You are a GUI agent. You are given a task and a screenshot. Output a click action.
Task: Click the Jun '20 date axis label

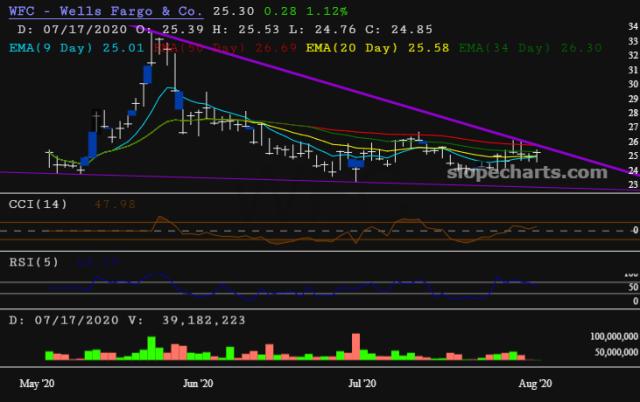coord(198,382)
